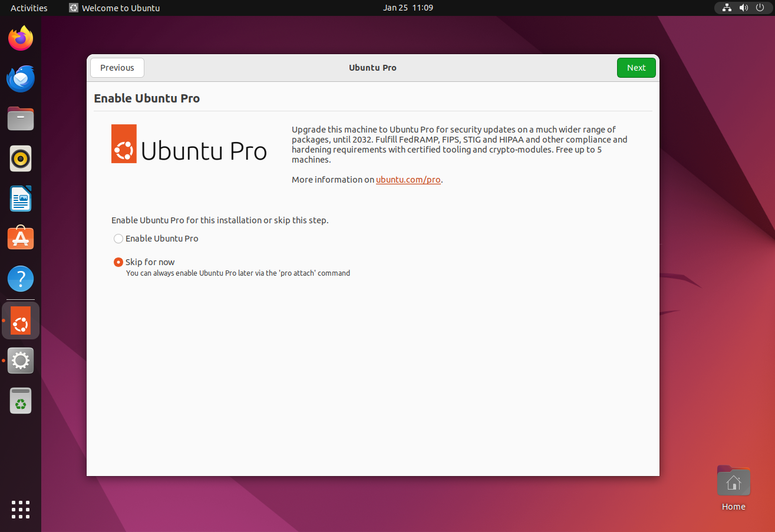Go back with the Previous button

[117, 68]
